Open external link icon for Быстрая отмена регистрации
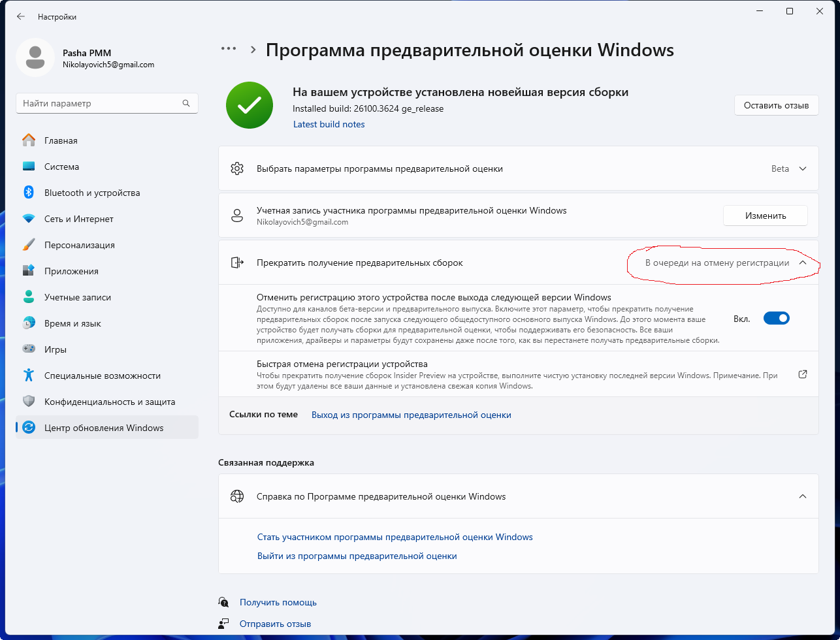Viewport: 840px width, 640px height. click(803, 375)
